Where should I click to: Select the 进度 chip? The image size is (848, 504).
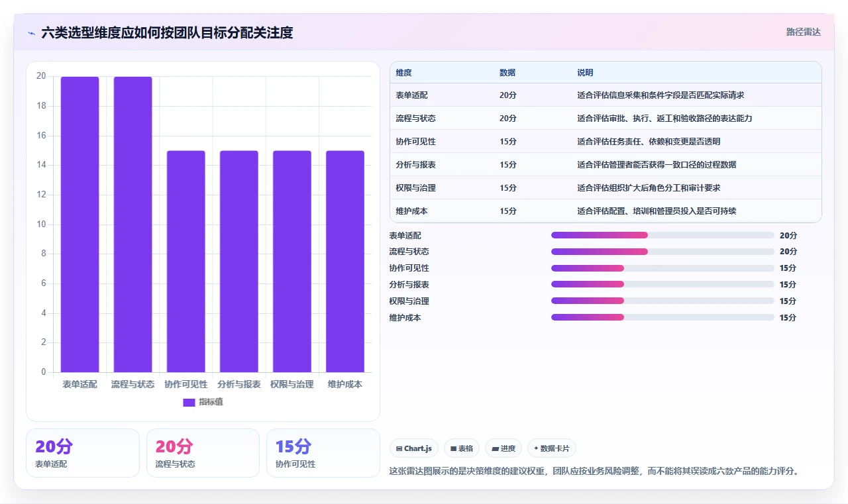pos(503,448)
